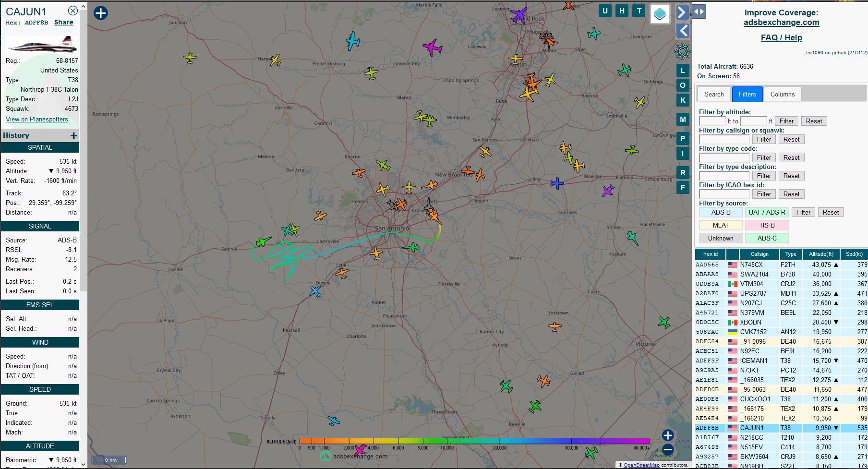
Task: Toggle the I map button
Action: [683, 154]
